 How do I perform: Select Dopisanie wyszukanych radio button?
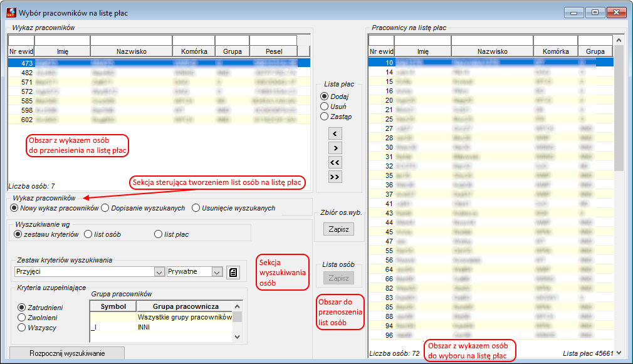pos(105,208)
